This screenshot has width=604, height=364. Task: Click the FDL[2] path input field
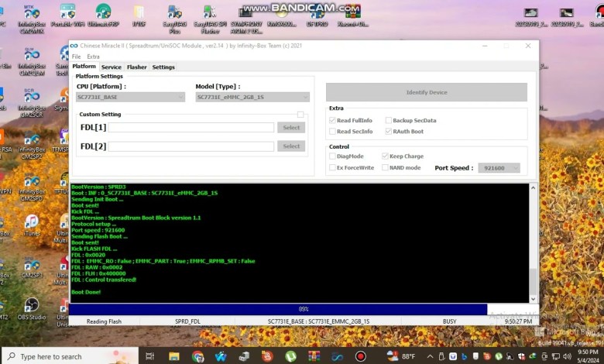coord(191,146)
